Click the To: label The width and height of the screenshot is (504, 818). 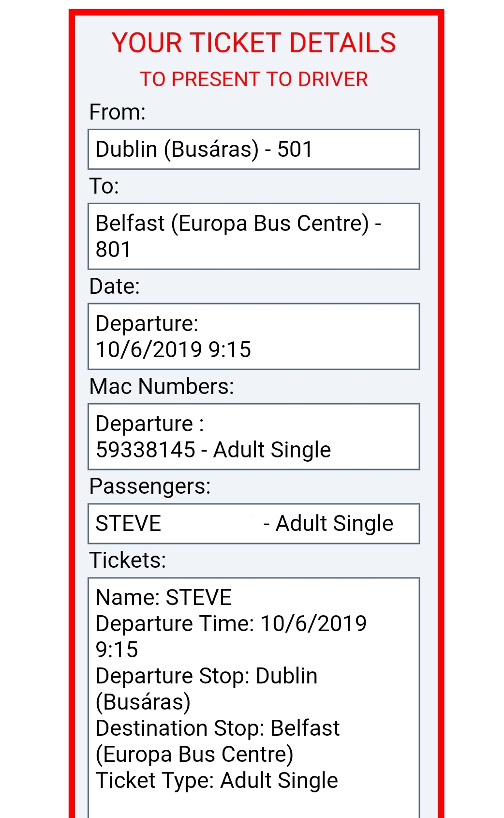coord(104,186)
